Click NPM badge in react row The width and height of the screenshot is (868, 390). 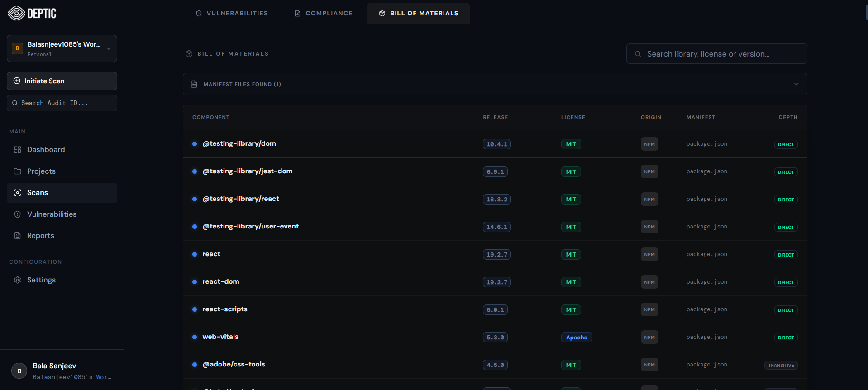click(649, 255)
